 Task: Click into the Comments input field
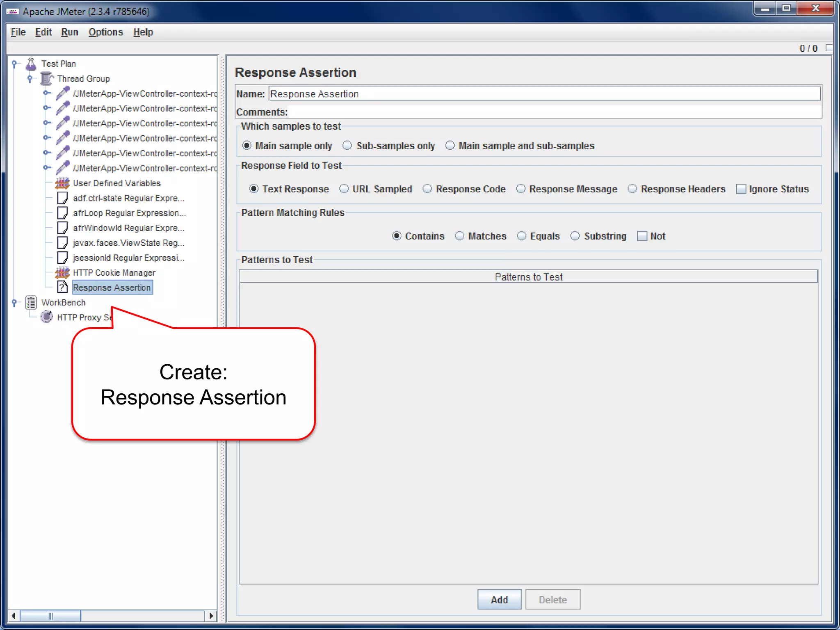tap(555, 112)
